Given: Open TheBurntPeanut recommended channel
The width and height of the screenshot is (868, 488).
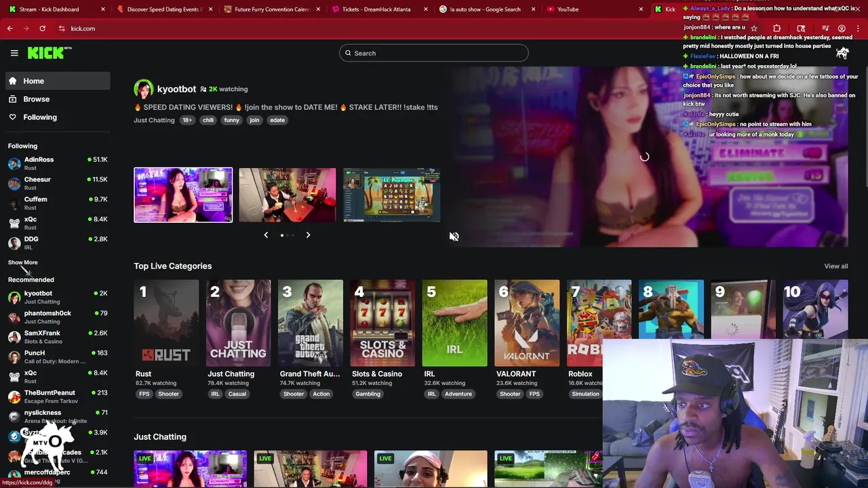Looking at the screenshot, I should pyautogui.click(x=58, y=396).
